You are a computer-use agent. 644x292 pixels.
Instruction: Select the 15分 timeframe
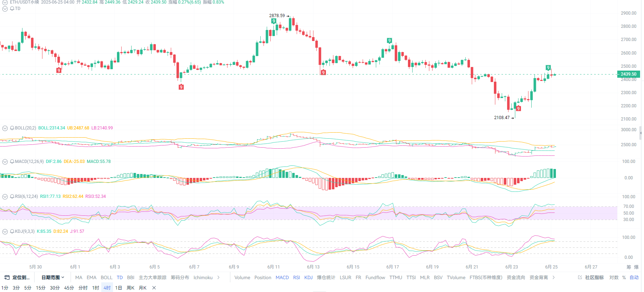41,288
